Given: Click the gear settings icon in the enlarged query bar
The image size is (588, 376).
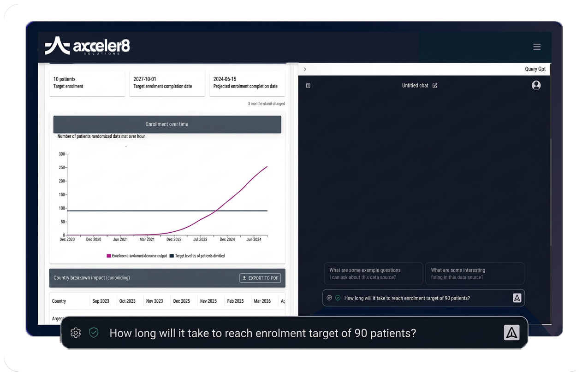Looking at the screenshot, I should click(x=76, y=333).
